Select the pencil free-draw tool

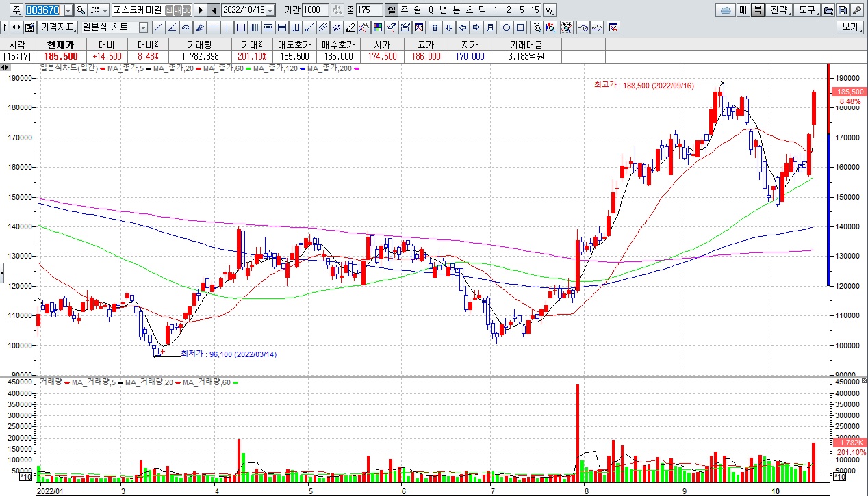tap(350, 27)
